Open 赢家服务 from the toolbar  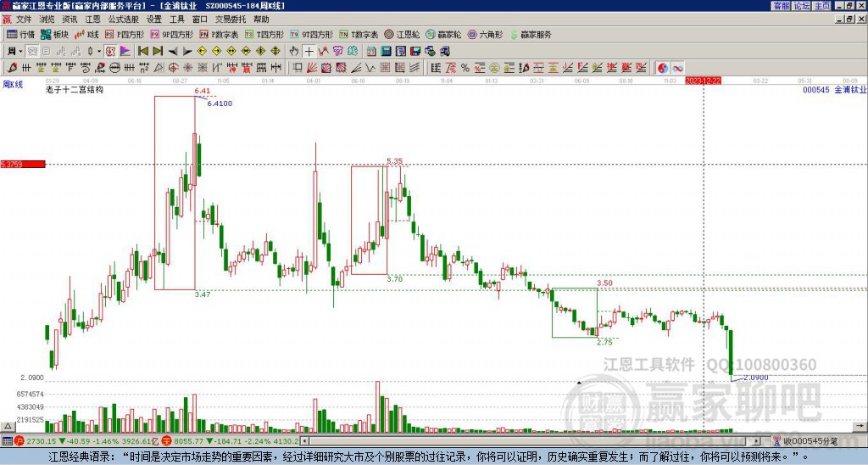click(531, 34)
